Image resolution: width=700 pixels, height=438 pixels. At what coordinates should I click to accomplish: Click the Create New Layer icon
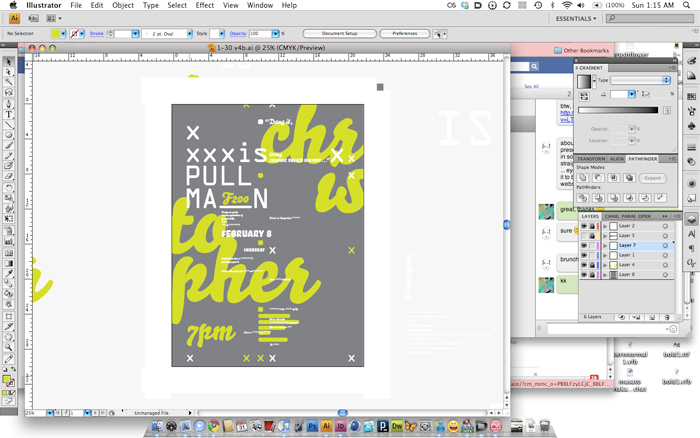click(x=652, y=317)
